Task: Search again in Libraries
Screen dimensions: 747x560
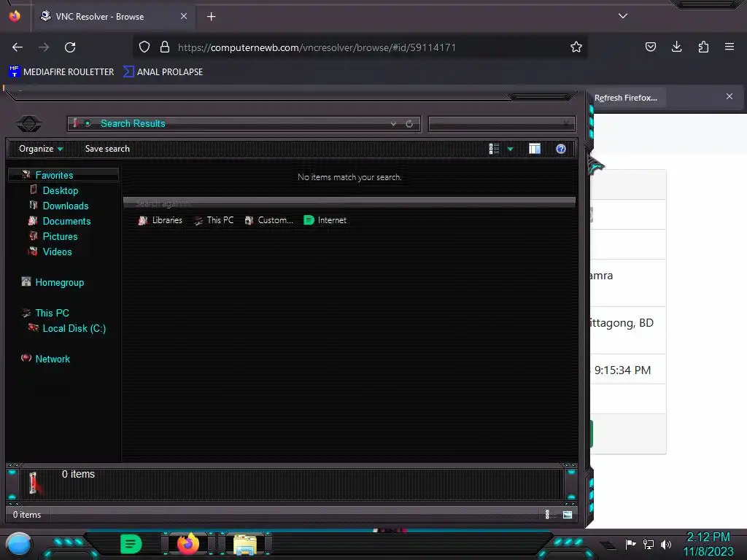Action: pos(160,220)
